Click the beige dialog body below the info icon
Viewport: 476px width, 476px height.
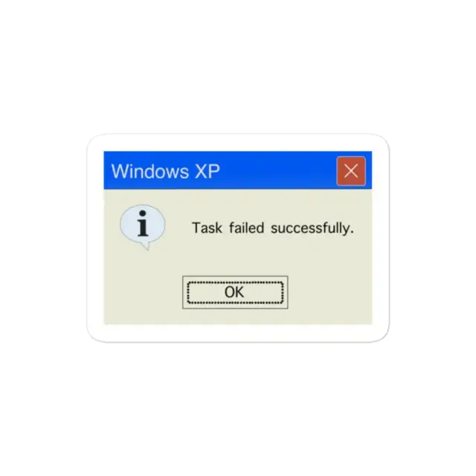pyautogui.click(x=143, y=286)
